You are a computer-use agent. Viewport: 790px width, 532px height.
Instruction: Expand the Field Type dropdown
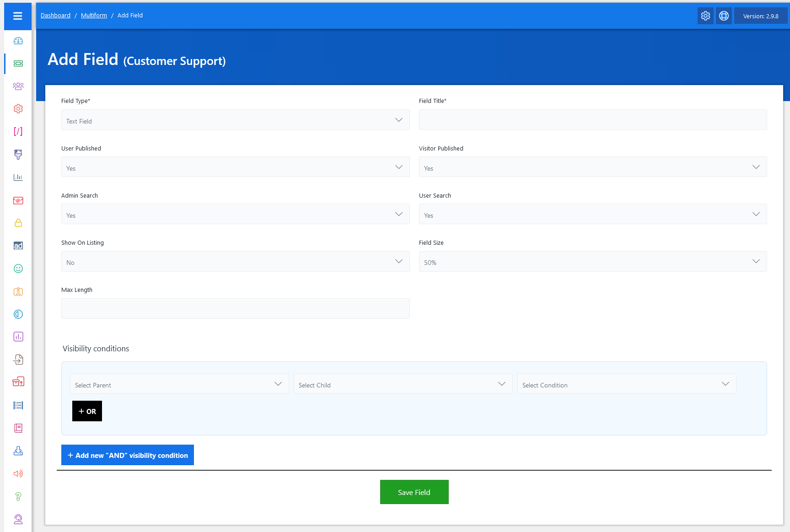[235, 120]
